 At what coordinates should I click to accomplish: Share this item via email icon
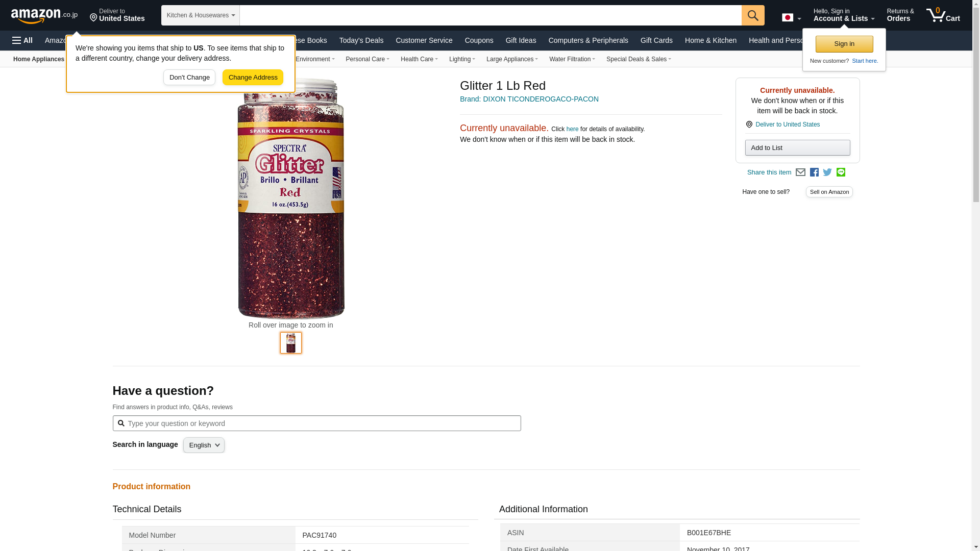(x=800, y=172)
